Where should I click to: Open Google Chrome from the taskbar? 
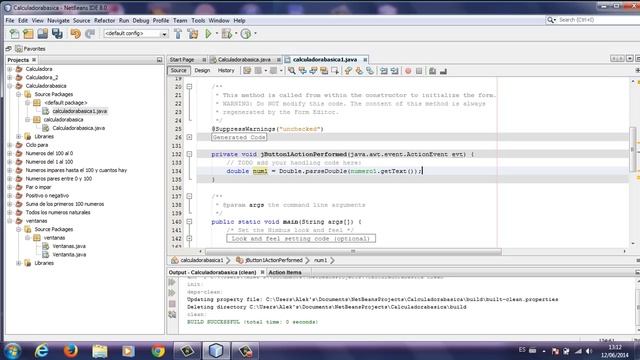click(158, 351)
